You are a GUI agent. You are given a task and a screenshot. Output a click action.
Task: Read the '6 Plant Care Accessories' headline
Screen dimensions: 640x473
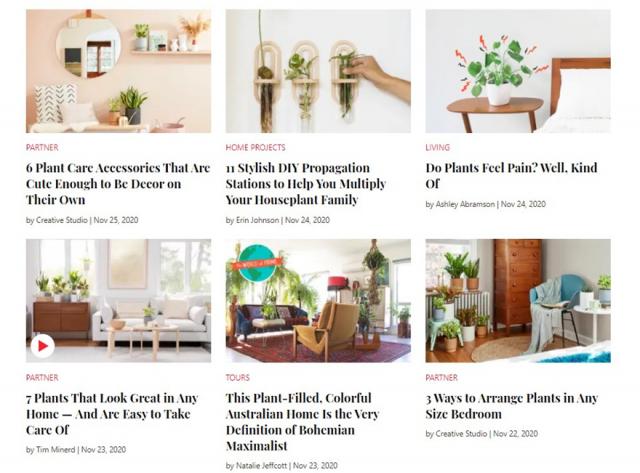coord(118,184)
